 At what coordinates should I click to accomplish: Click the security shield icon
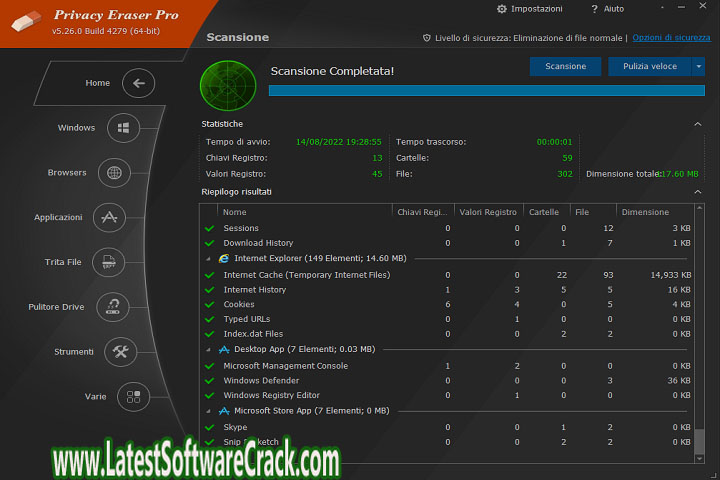427,38
